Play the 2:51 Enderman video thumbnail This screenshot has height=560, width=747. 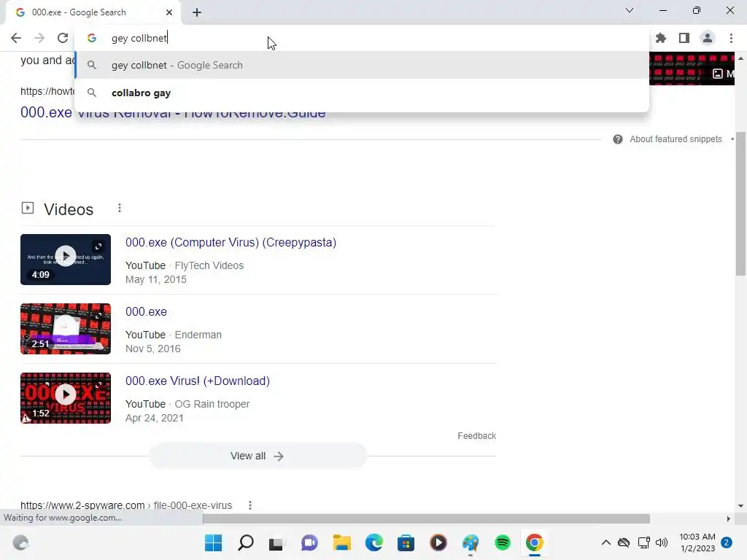click(66, 329)
